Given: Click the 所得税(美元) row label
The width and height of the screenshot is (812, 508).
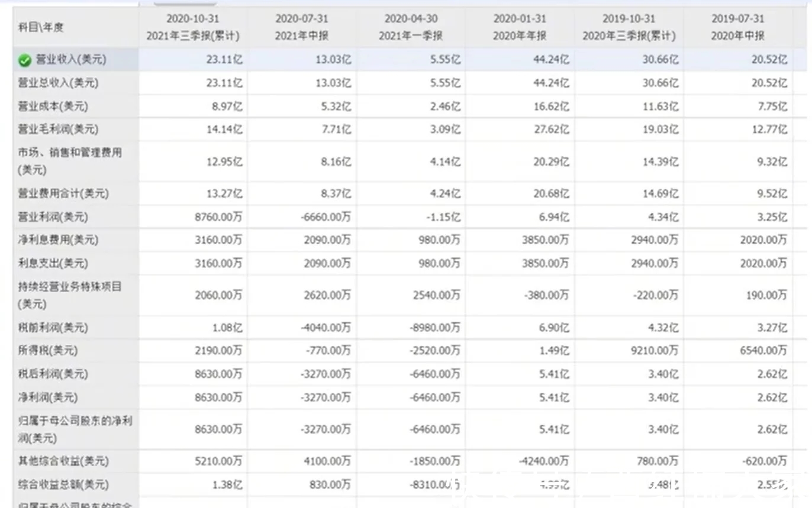Looking at the screenshot, I should (x=48, y=351).
